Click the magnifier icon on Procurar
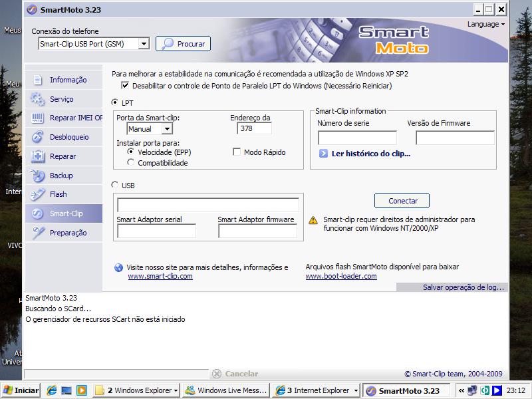The width and height of the screenshot is (532, 399). pyautogui.click(x=168, y=44)
